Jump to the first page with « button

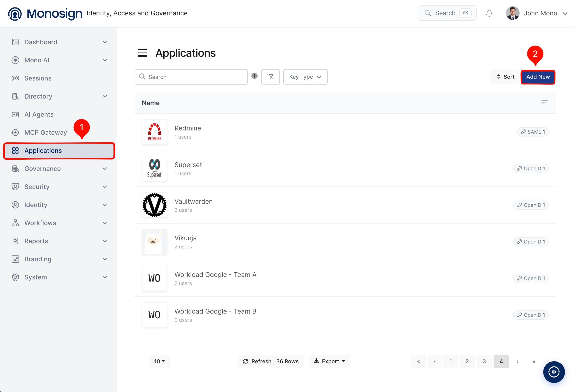pos(418,361)
